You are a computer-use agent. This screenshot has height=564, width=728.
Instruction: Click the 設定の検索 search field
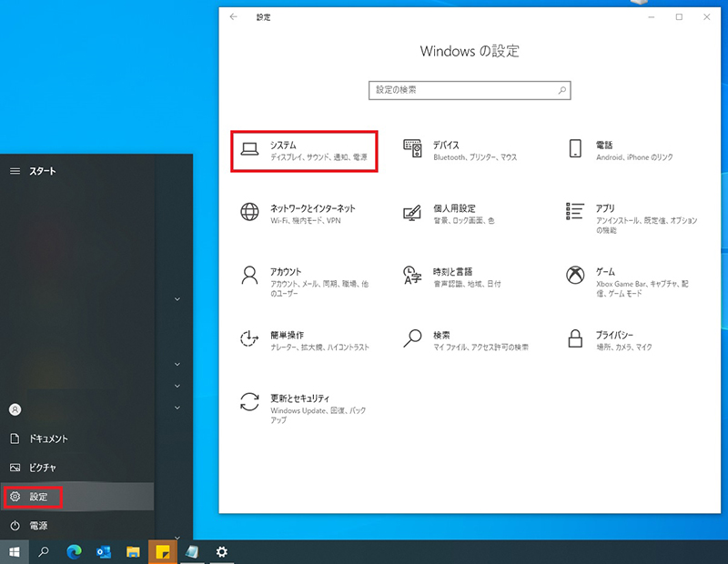(x=470, y=91)
